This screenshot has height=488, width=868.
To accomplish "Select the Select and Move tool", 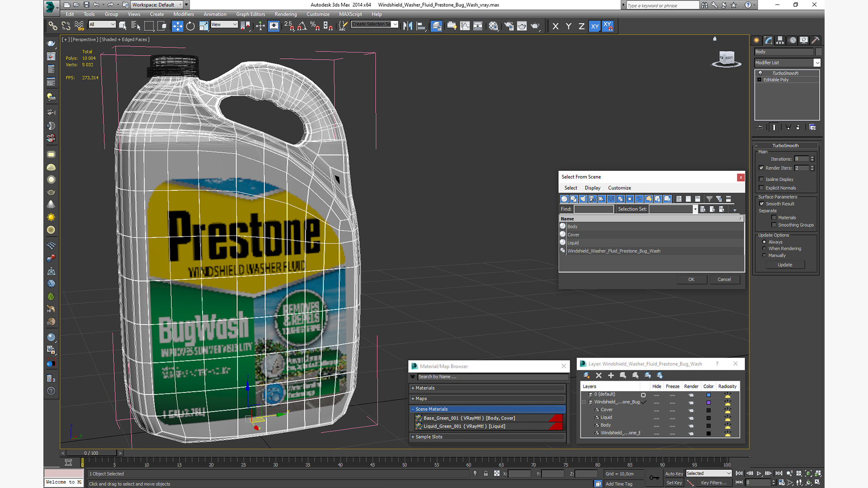I will pyautogui.click(x=177, y=26).
